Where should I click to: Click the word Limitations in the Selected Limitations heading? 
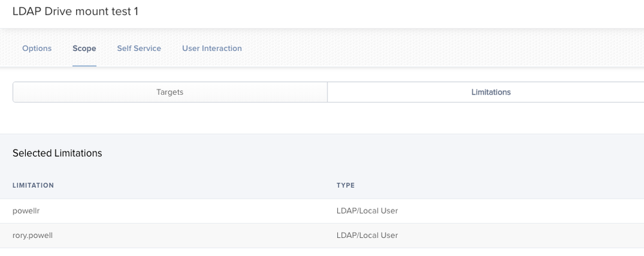78,153
